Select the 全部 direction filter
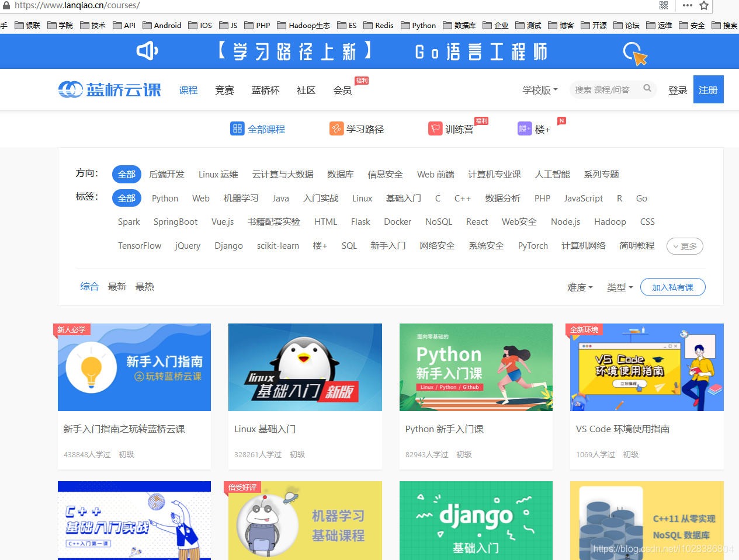Screen dimensions: 739x560 point(127,174)
